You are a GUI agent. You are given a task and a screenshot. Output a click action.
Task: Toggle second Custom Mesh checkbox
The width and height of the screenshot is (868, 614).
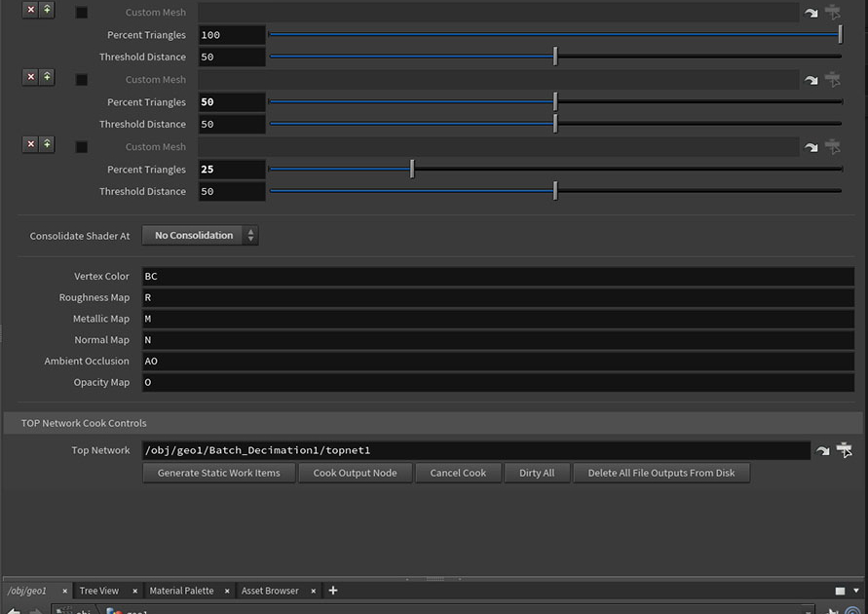click(82, 80)
